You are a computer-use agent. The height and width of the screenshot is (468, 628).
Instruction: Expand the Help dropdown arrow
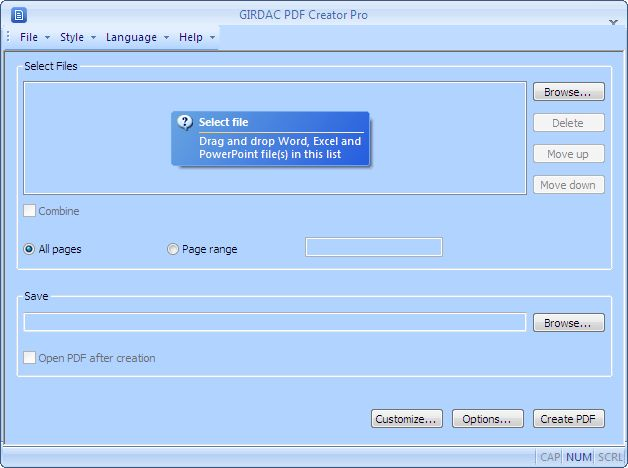[x=212, y=38]
